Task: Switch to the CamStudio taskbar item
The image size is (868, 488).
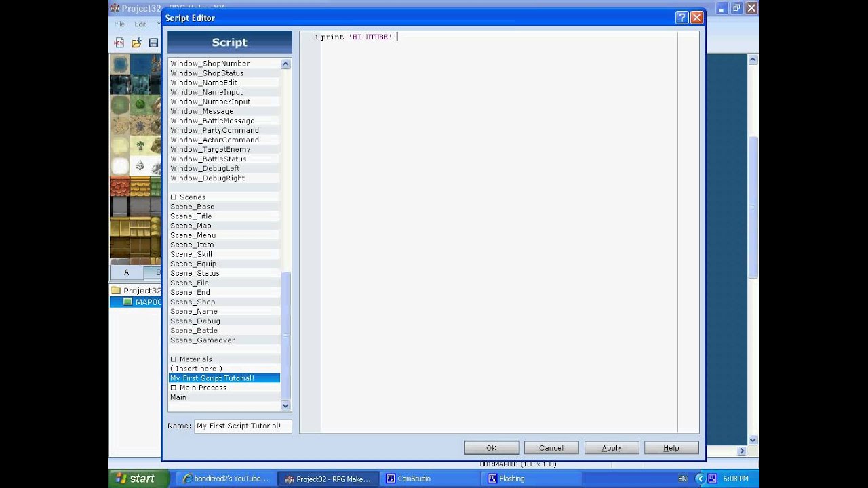Action: (x=430, y=479)
